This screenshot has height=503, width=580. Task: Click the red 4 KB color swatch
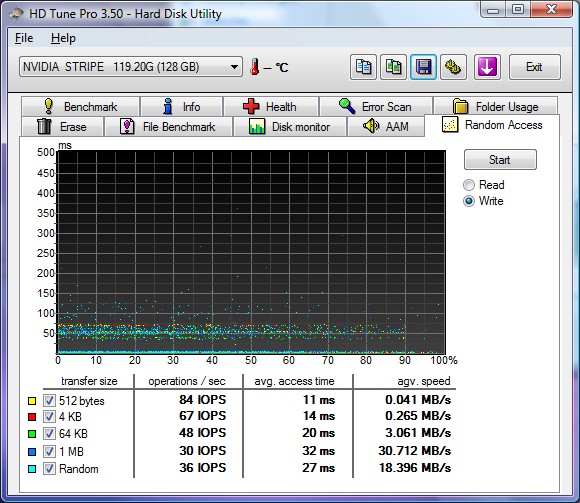pyautogui.click(x=32, y=417)
